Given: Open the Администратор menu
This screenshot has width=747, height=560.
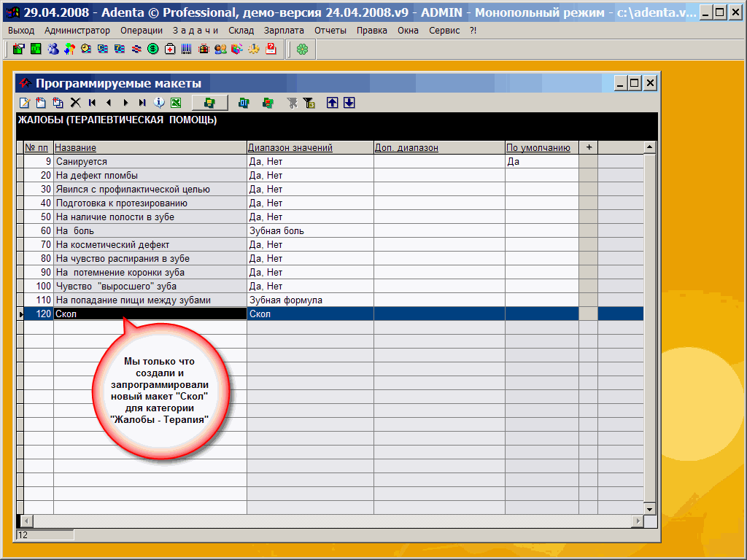Looking at the screenshot, I should pyautogui.click(x=77, y=31).
